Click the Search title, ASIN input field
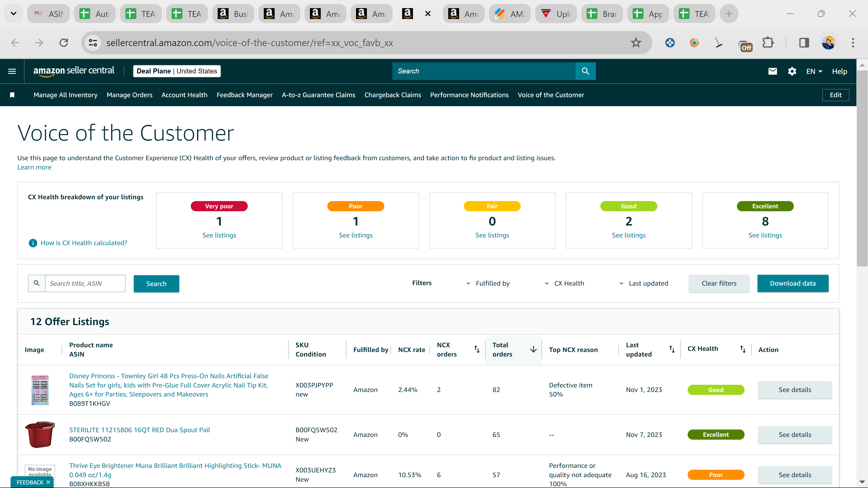Image resolution: width=868 pixels, height=488 pixels. pos(85,283)
